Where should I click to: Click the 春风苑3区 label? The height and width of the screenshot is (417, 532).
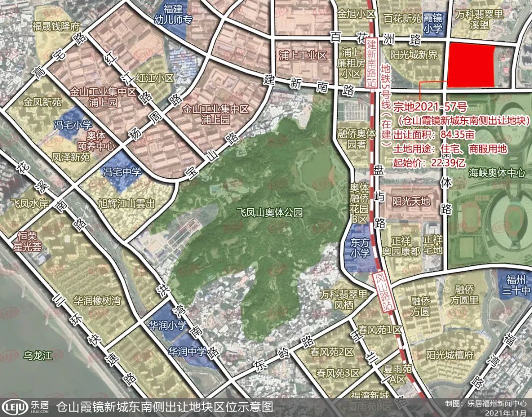(x=337, y=374)
